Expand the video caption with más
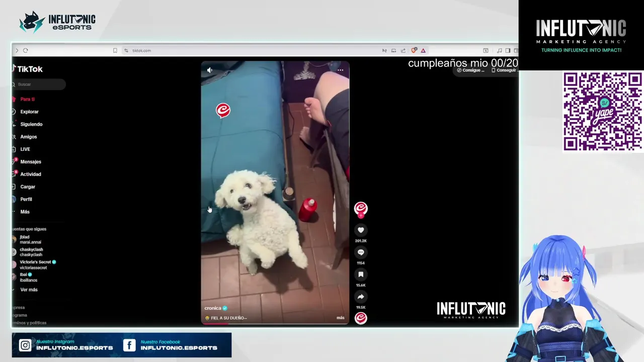 coord(341,318)
